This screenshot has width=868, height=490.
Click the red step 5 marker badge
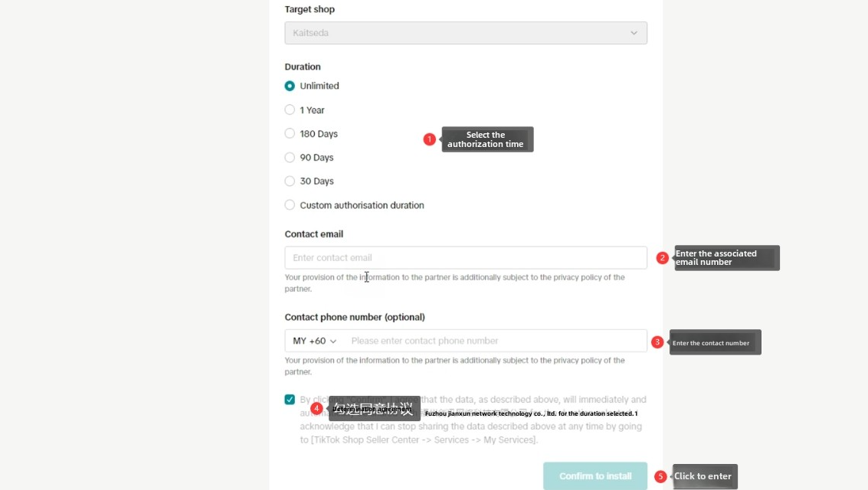tap(660, 476)
